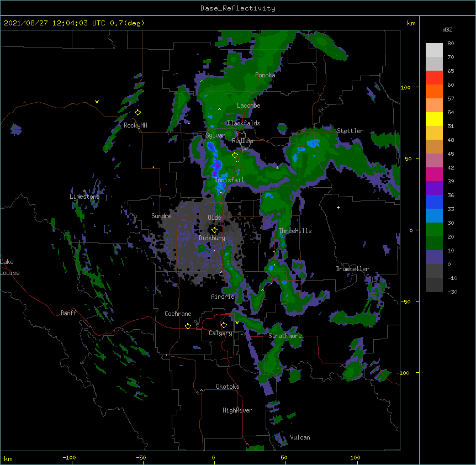Click the Sylvan city label
Screen dimensions: 476x465
(x=215, y=135)
